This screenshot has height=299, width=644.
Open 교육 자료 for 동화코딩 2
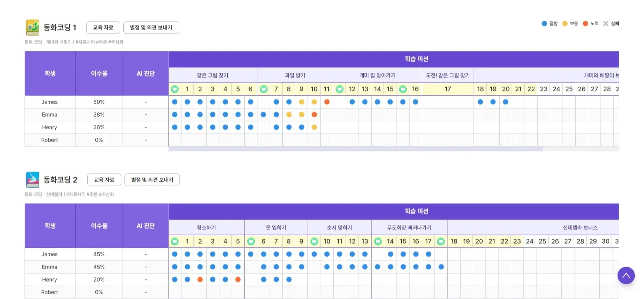pos(104,180)
